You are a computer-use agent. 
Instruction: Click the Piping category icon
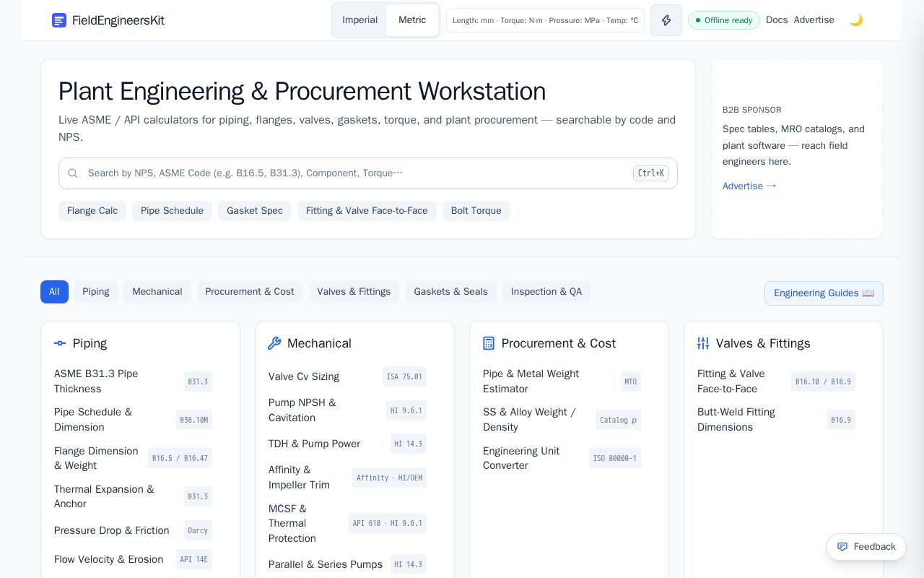60,343
